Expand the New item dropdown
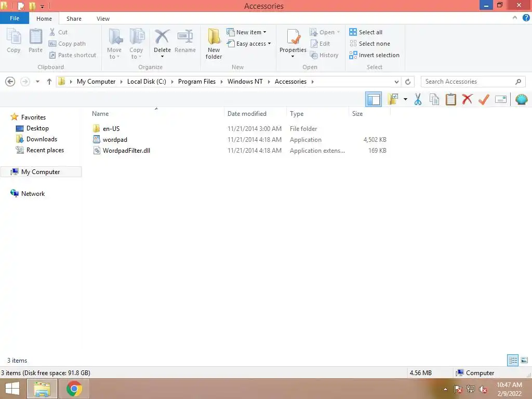 [x=264, y=32]
